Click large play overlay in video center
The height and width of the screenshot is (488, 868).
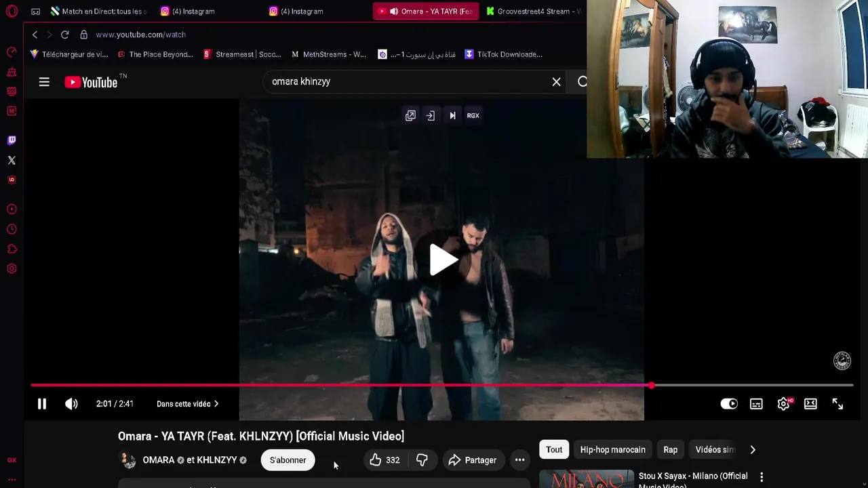[443, 260]
